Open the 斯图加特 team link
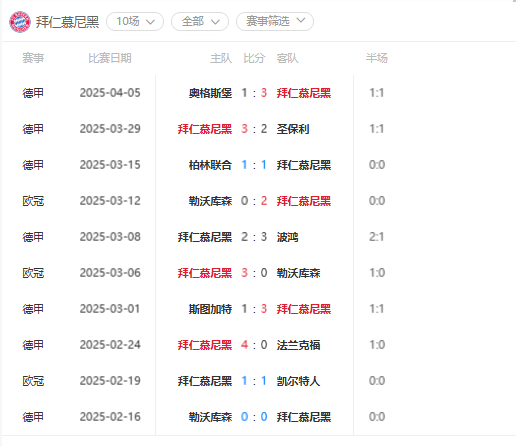The height and width of the screenshot is (447, 516). 210,309
